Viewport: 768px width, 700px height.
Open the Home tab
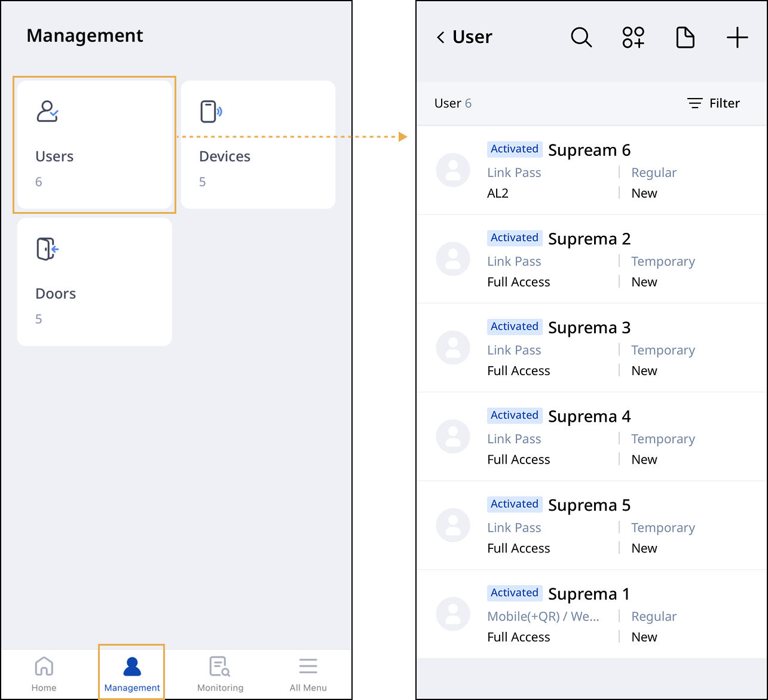point(44,674)
